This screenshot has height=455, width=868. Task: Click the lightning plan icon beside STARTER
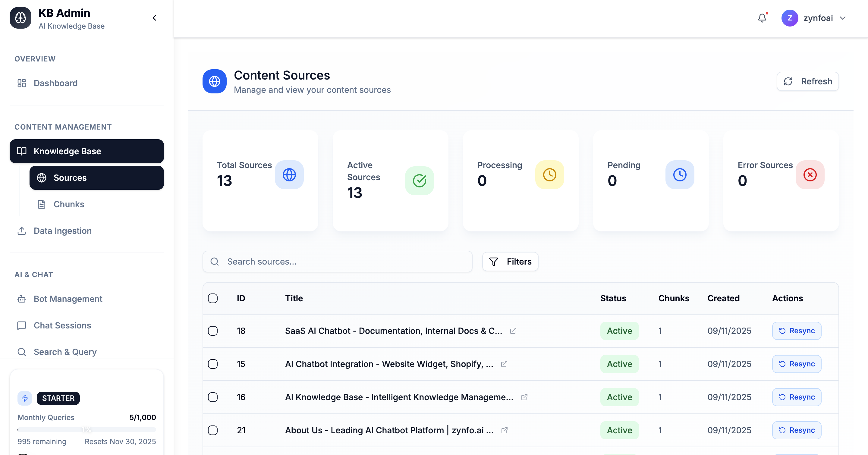pyautogui.click(x=25, y=398)
